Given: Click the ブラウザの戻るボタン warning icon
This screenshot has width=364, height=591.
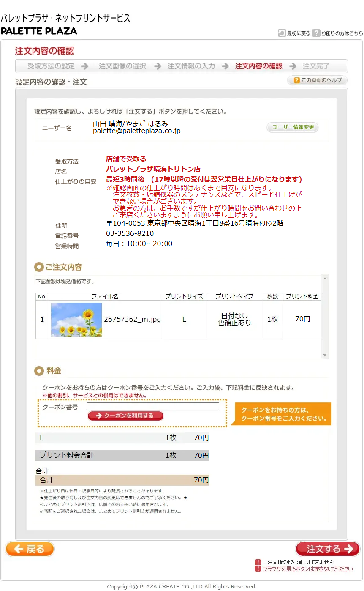Looking at the screenshot, I should (258, 569).
